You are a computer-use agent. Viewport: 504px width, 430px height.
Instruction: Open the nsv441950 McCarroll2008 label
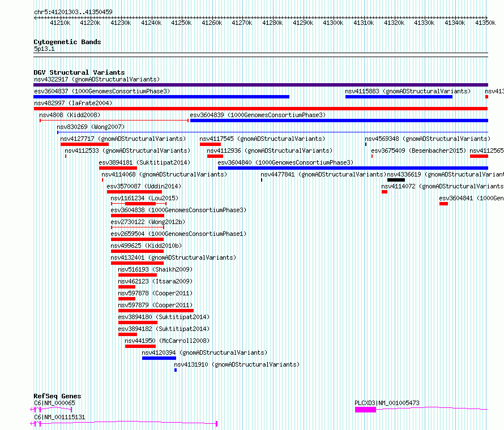point(167,341)
